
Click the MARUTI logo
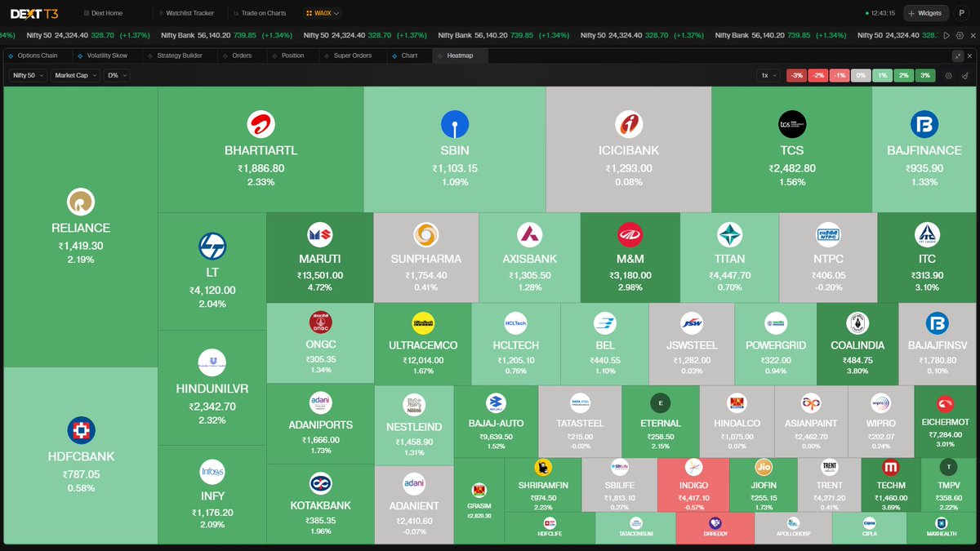(x=320, y=235)
